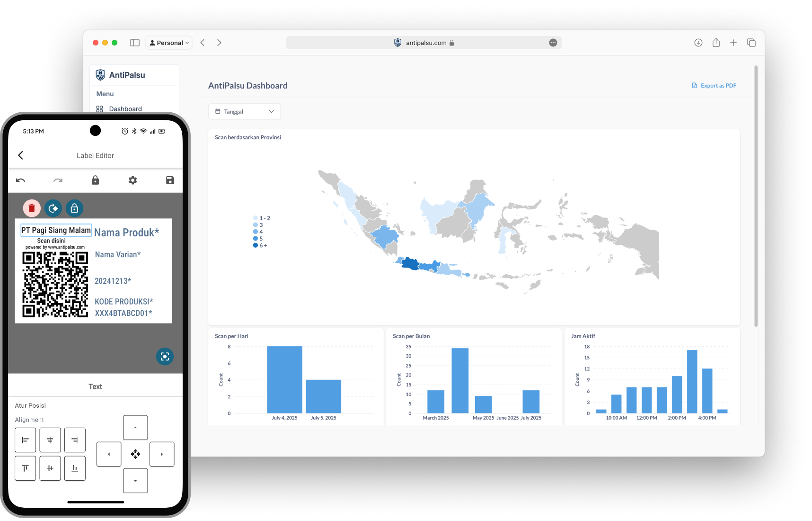The width and height of the screenshot is (812, 521).
Task: Go back using the Label Editor arrow
Action: pyautogui.click(x=20, y=155)
